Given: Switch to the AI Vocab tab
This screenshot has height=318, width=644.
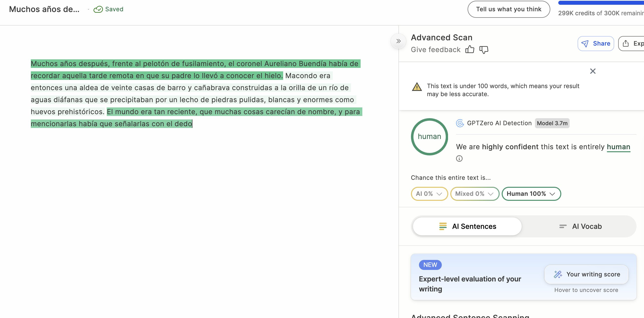Looking at the screenshot, I should [580, 226].
